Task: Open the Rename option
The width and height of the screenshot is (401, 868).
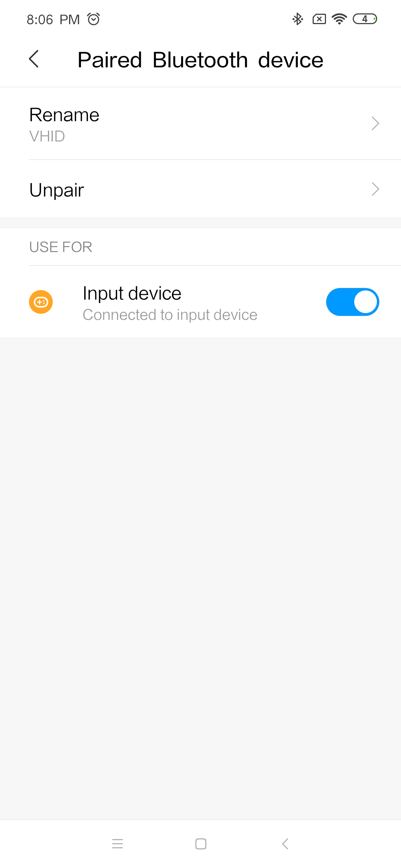Action: (x=200, y=124)
